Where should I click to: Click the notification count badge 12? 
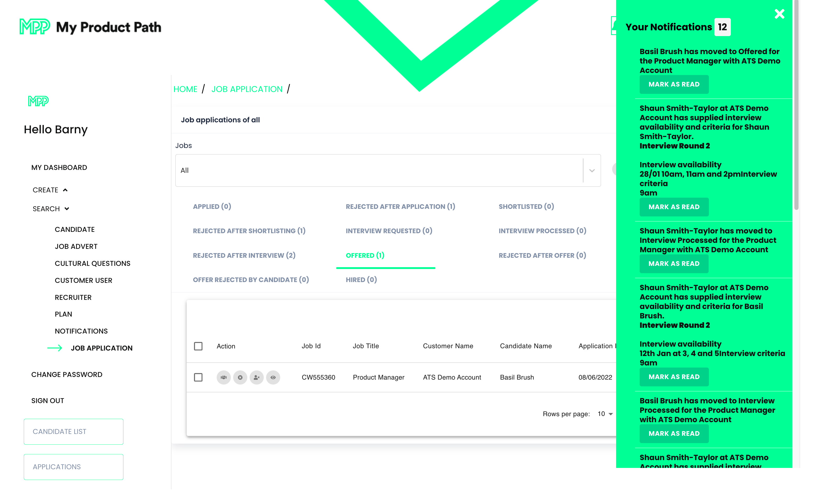pyautogui.click(x=722, y=27)
